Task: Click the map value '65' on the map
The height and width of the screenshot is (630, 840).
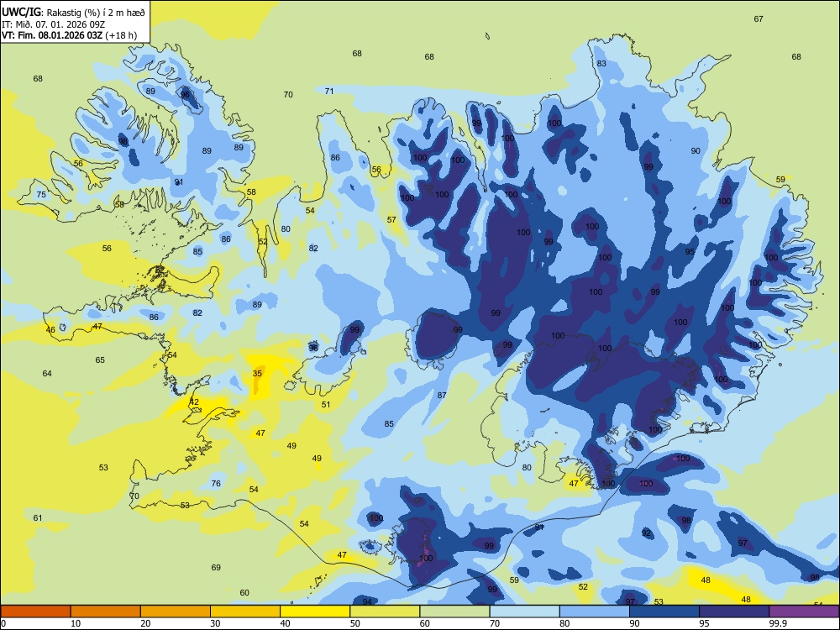Action: 100,360
